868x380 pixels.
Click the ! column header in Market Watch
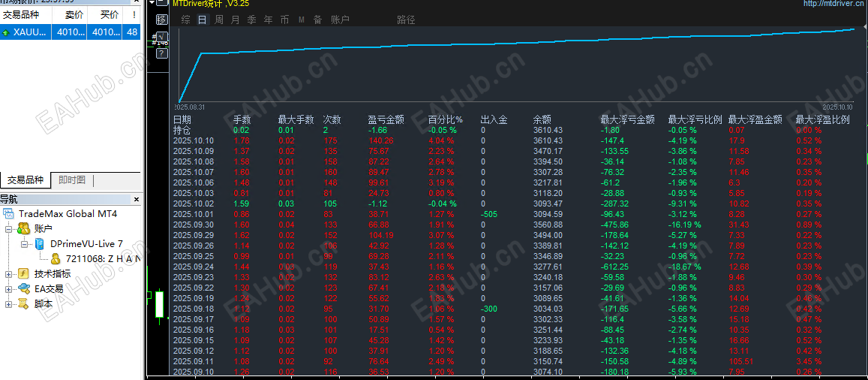[132, 14]
